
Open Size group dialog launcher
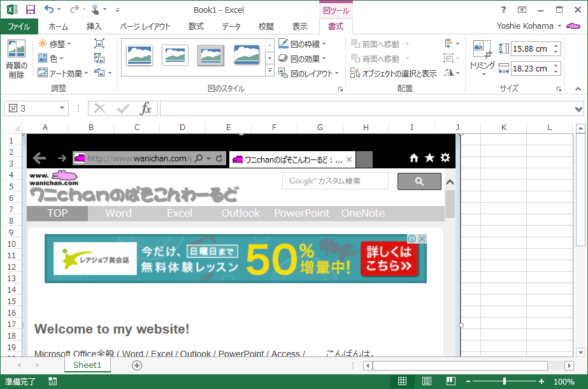(559, 89)
